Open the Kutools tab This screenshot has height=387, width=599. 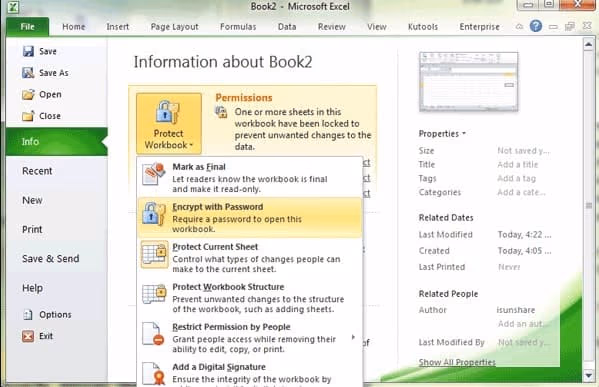423,27
